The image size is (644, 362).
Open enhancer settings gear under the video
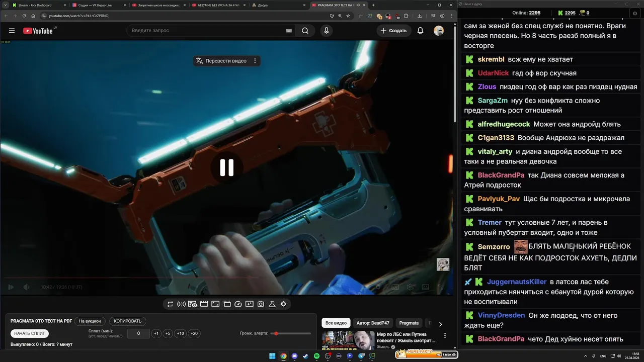pos(283,304)
